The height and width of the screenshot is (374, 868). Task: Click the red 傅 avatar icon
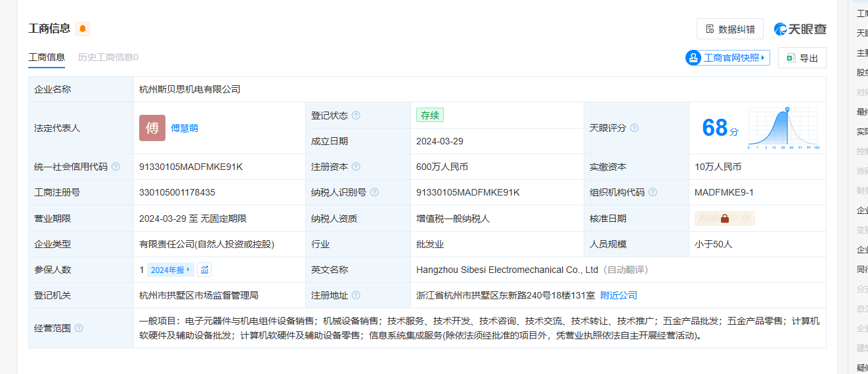point(152,128)
